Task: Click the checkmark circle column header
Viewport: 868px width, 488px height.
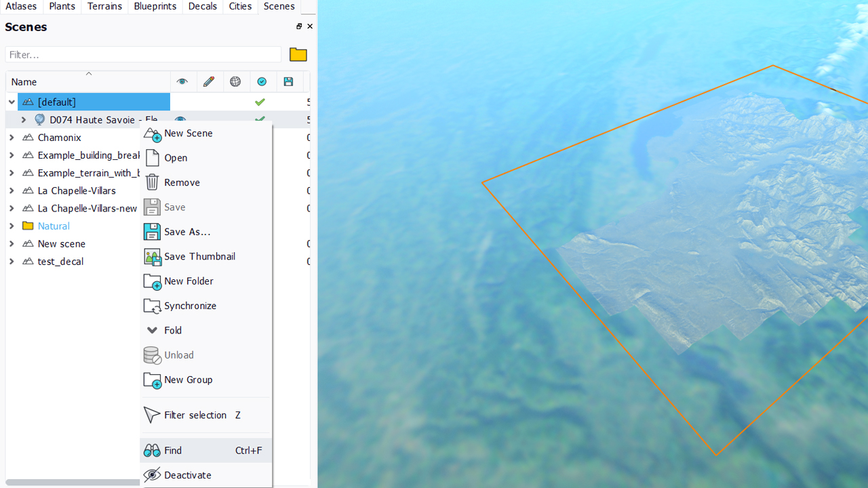Action: click(262, 82)
